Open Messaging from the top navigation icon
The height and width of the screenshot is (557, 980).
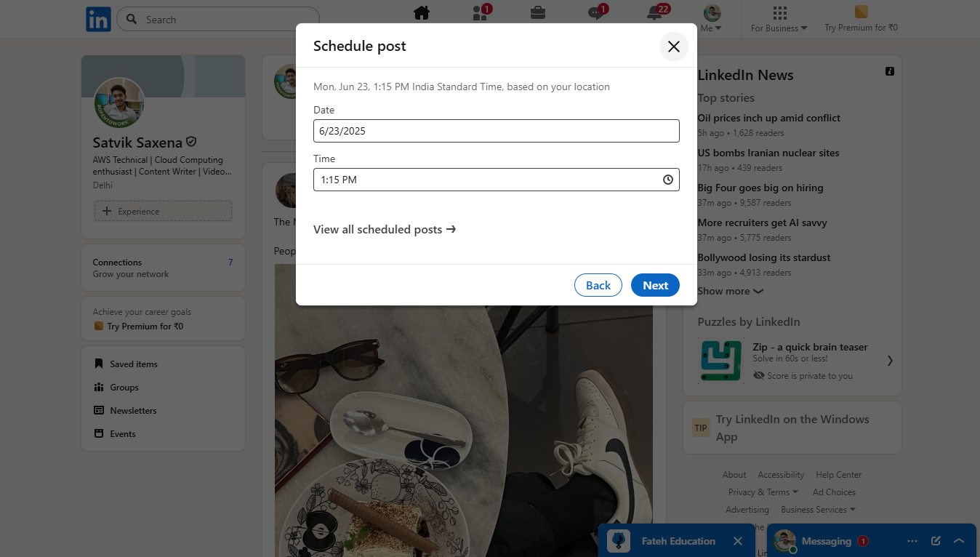click(x=596, y=13)
